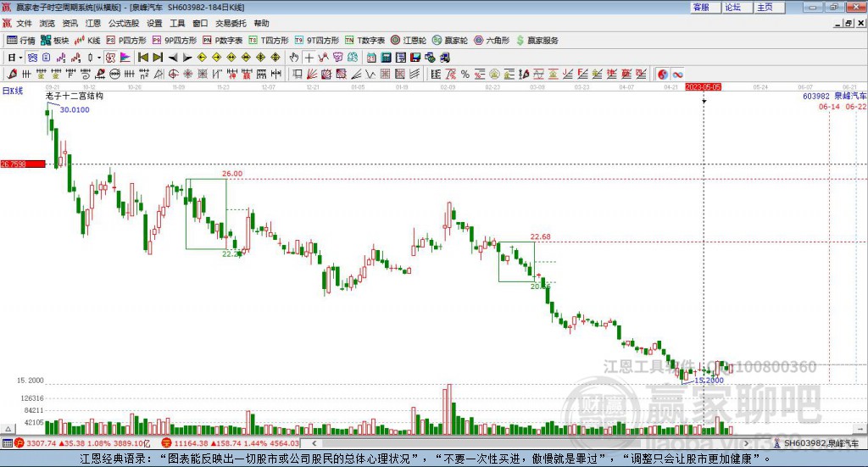Select the red date marker 2023-05-05
This screenshot has width=868, height=467.
pyautogui.click(x=703, y=87)
